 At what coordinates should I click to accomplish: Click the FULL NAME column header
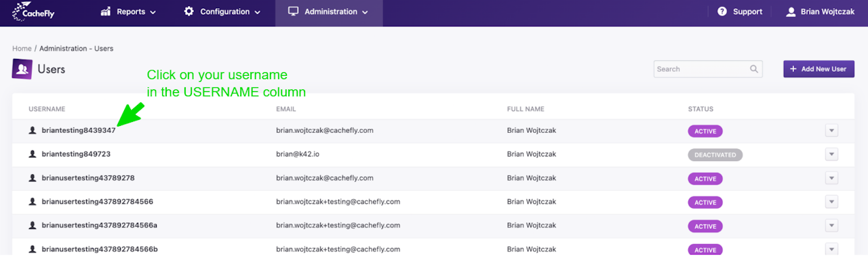(x=526, y=109)
